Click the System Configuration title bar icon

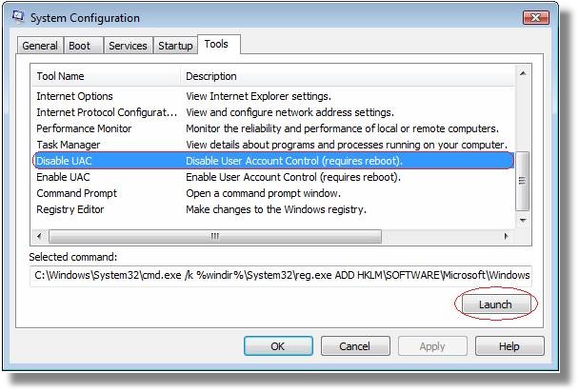[x=18, y=16]
